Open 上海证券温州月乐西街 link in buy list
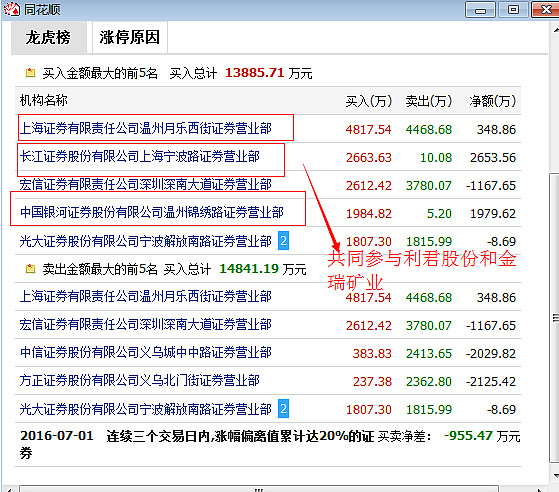Screen dimensions: 559x492 (x=145, y=128)
